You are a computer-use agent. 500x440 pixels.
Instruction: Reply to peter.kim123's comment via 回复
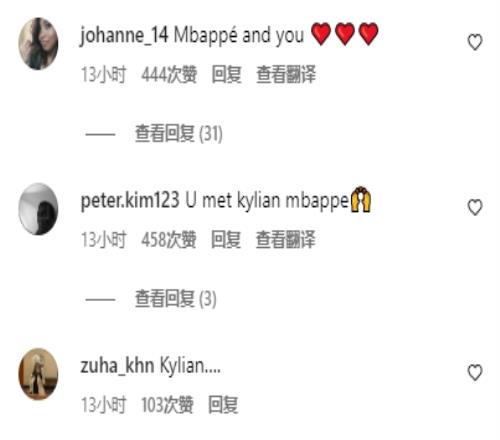click(x=226, y=239)
